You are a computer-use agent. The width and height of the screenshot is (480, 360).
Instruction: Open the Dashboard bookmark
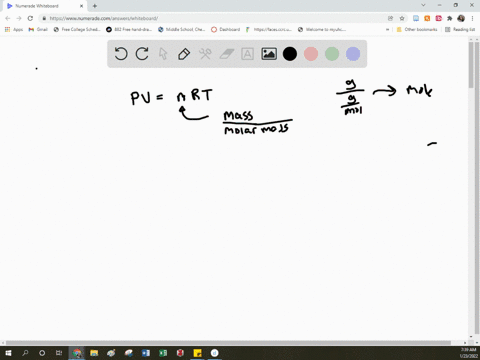(226, 29)
